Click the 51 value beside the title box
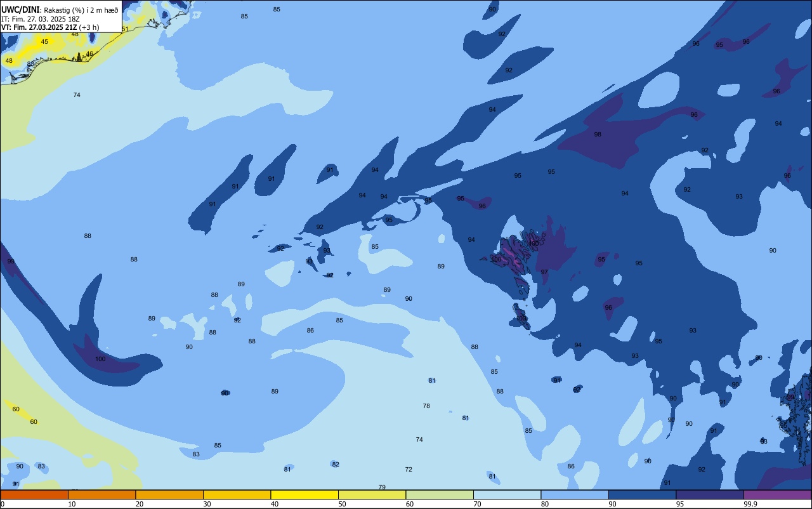The height and width of the screenshot is (509, 812). (125, 29)
